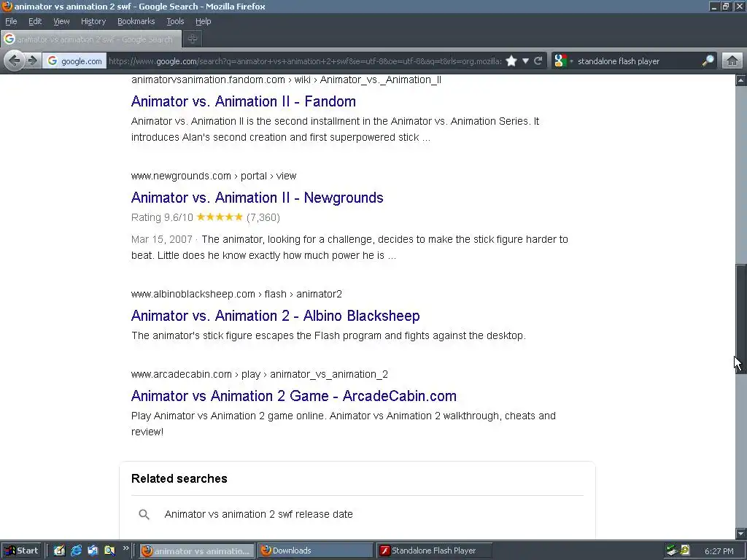Click inside the URL address field
The image size is (747, 560).
pos(305,61)
